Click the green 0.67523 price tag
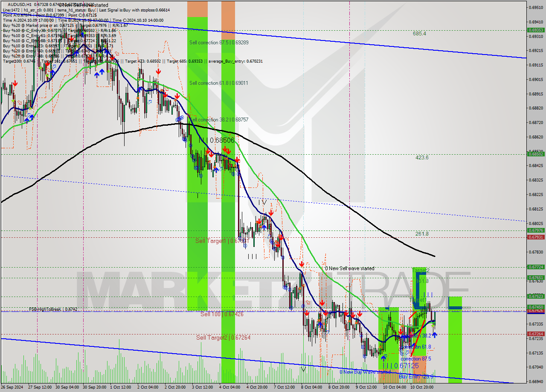The height and width of the screenshot is (392, 546). (536, 296)
